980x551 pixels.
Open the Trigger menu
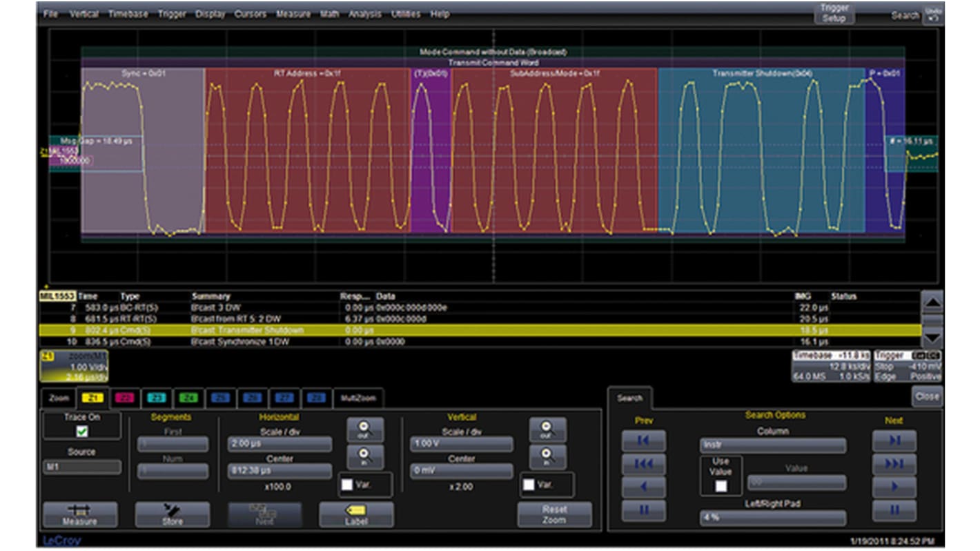[x=171, y=14]
